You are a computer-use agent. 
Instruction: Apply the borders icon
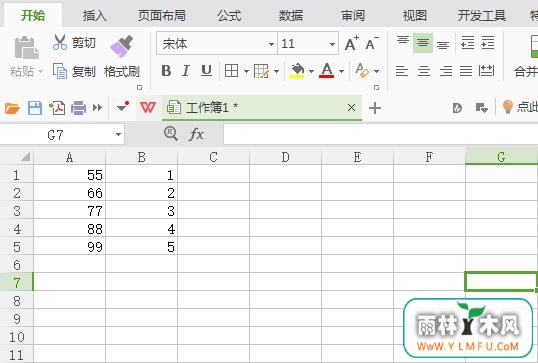pos(231,71)
